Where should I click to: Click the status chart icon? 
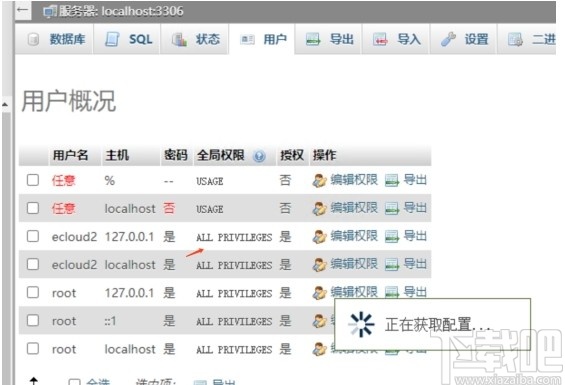(179, 39)
